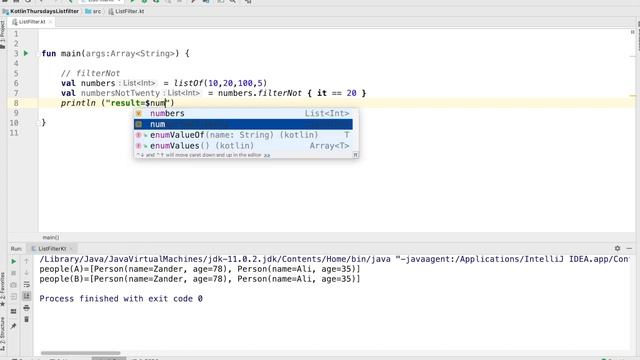Click the // filterNot comment
Screen dimensions: 640x360
pos(90,73)
